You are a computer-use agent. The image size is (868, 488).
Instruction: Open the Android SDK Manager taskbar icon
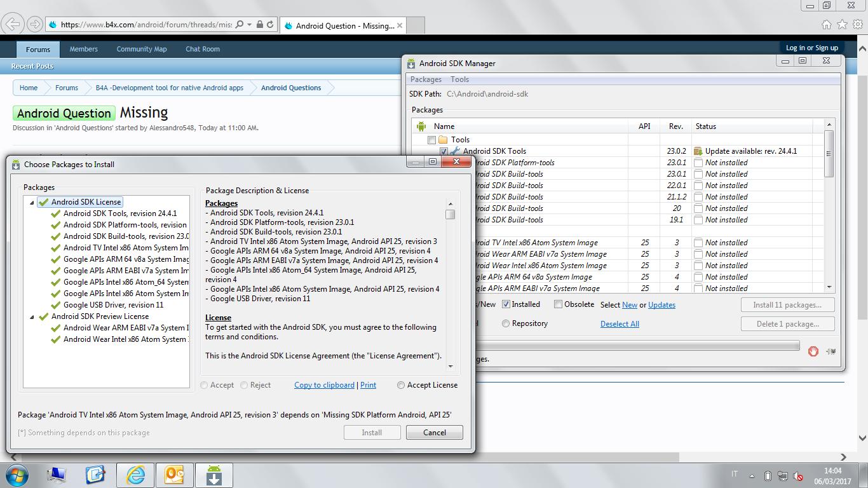click(x=214, y=475)
